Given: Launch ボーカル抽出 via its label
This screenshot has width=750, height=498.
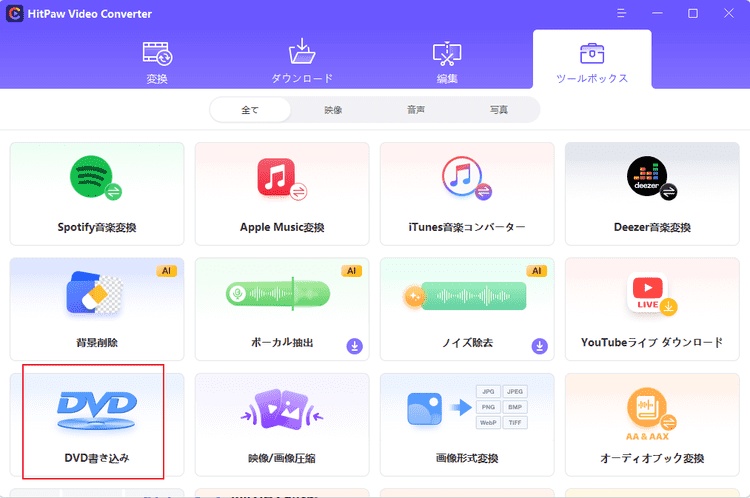Looking at the screenshot, I should click(282, 343).
